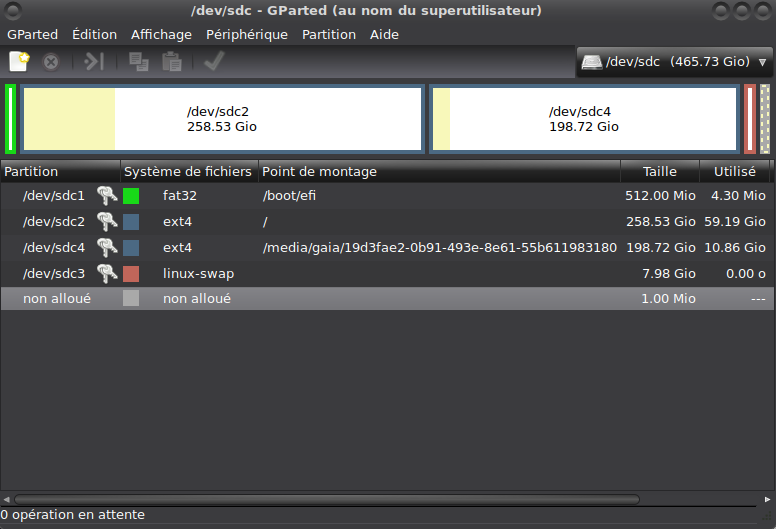The height and width of the screenshot is (529, 776).
Task: Click the 7.98 Gio size value
Action: 669,273
